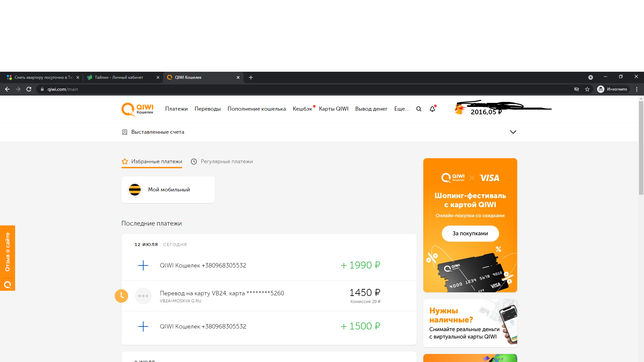Open the site search magnifier icon
The image size is (644, 362).
pos(419,109)
